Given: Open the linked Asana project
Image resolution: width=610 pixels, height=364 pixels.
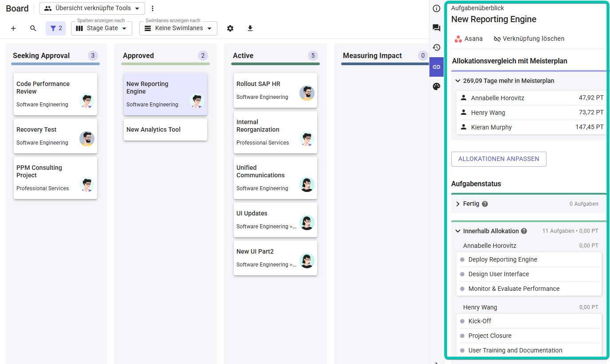Looking at the screenshot, I should click(x=468, y=39).
